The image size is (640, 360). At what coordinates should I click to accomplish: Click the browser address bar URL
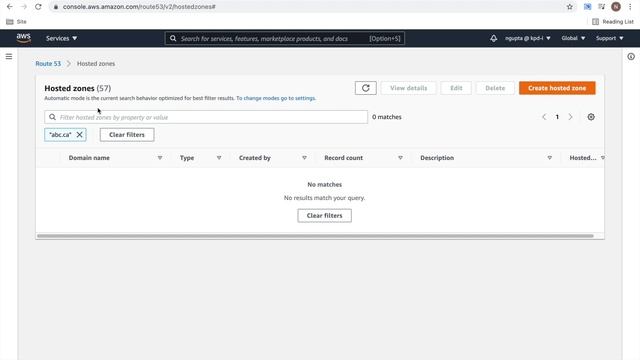pos(139,7)
